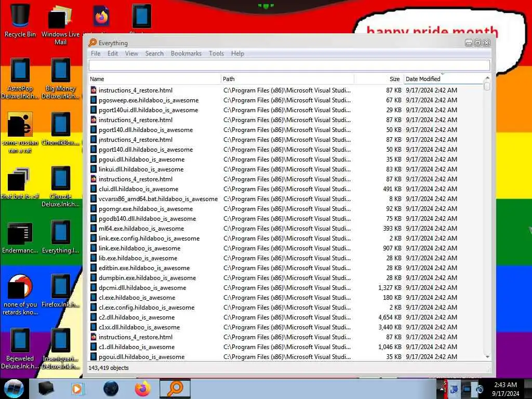Sort results by Date Modified column

pyautogui.click(x=443, y=79)
